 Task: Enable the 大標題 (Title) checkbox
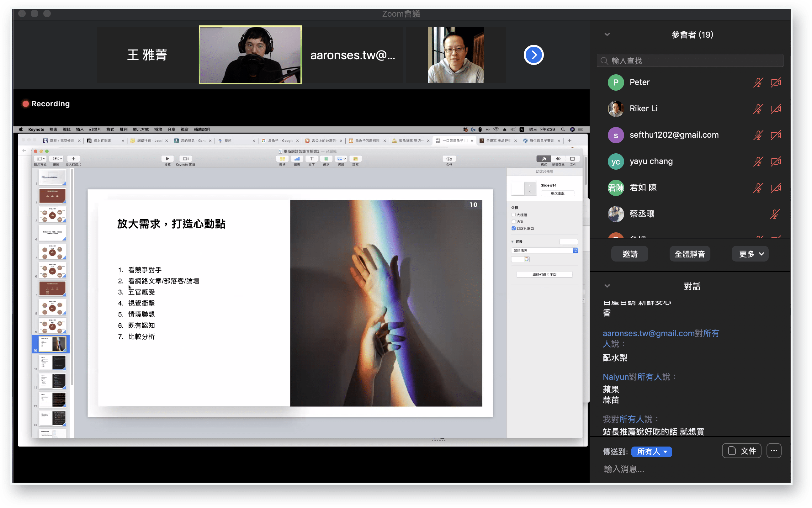coord(513,215)
